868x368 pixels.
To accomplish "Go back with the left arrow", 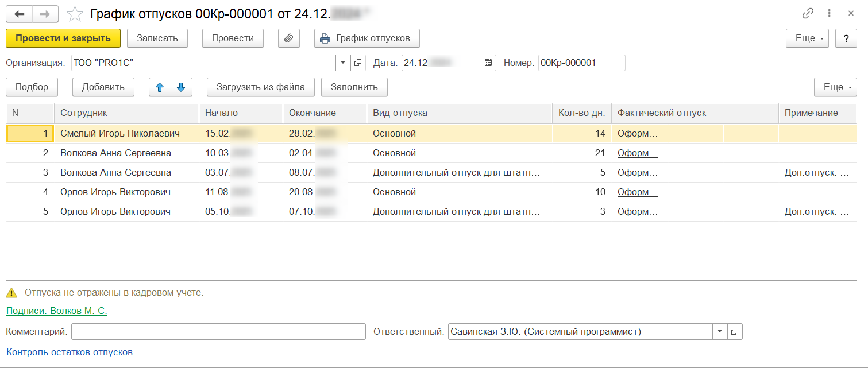I will [x=19, y=13].
